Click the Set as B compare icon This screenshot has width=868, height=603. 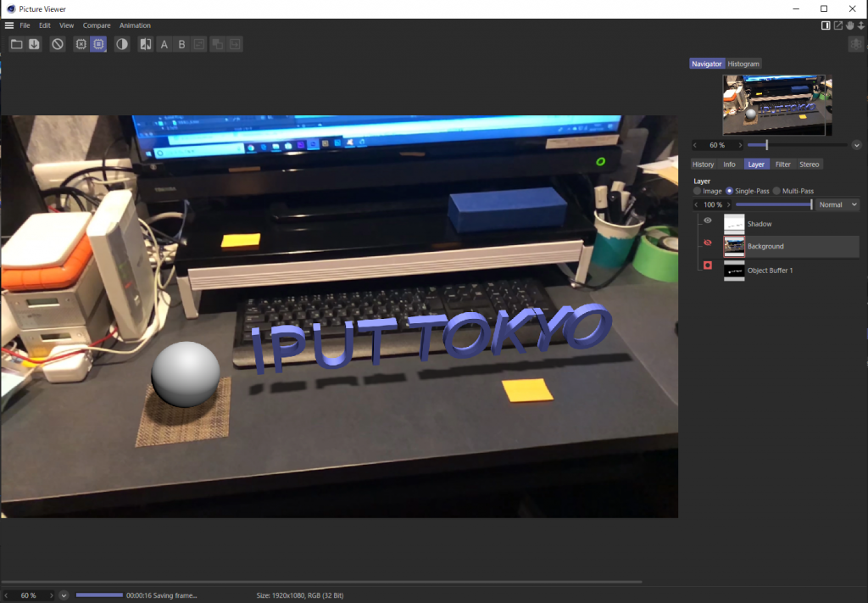point(181,44)
